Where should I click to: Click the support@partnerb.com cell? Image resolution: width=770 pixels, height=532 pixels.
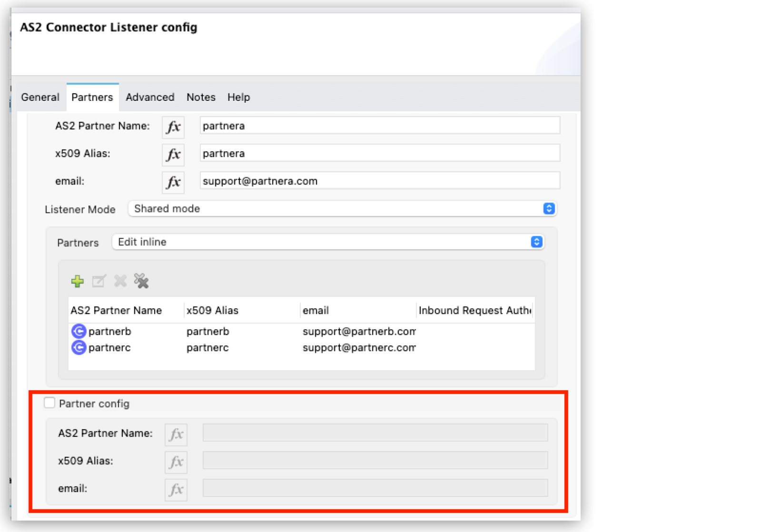[359, 331]
